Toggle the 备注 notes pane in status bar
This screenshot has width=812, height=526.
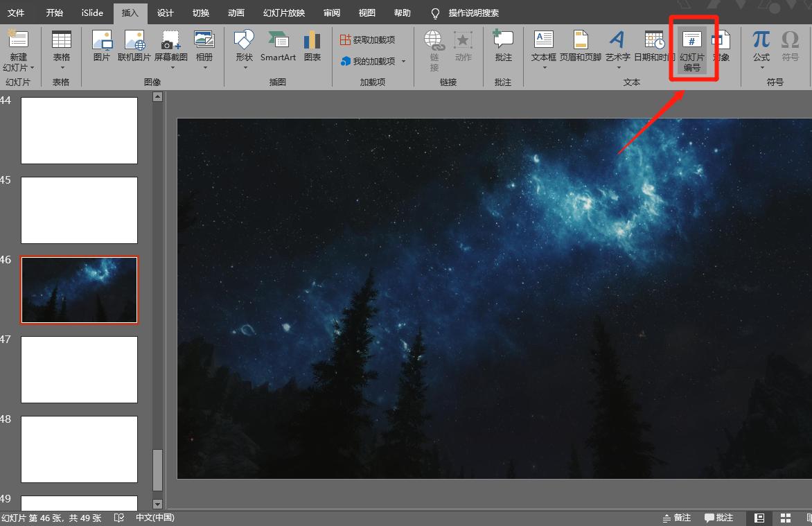pos(677,518)
